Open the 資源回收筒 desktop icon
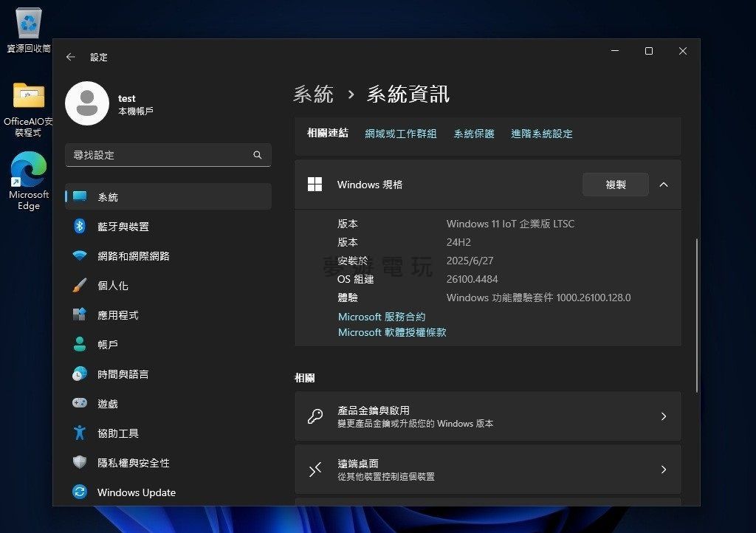756x533 pixels. (29, 30)
